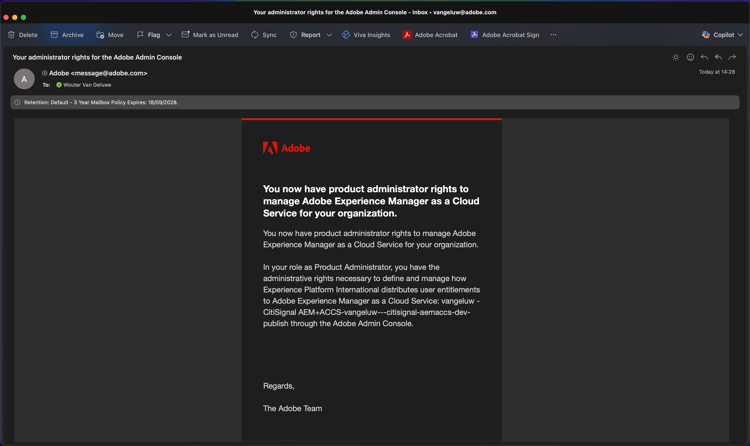The image size is (750, 446).
Task: Click the Report shield icon
Action: pyautogui.click(x=293, y=35)
